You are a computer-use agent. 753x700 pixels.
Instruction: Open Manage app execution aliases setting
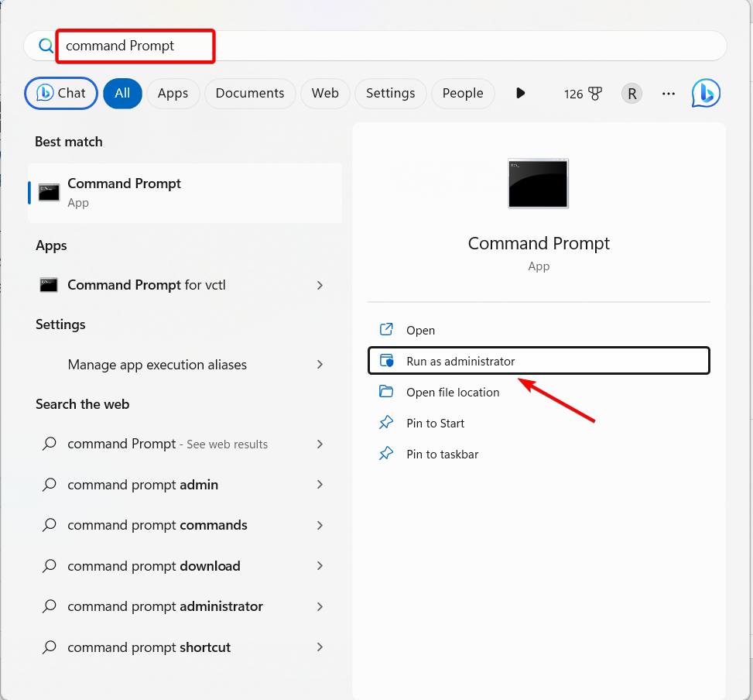(185, 365)
